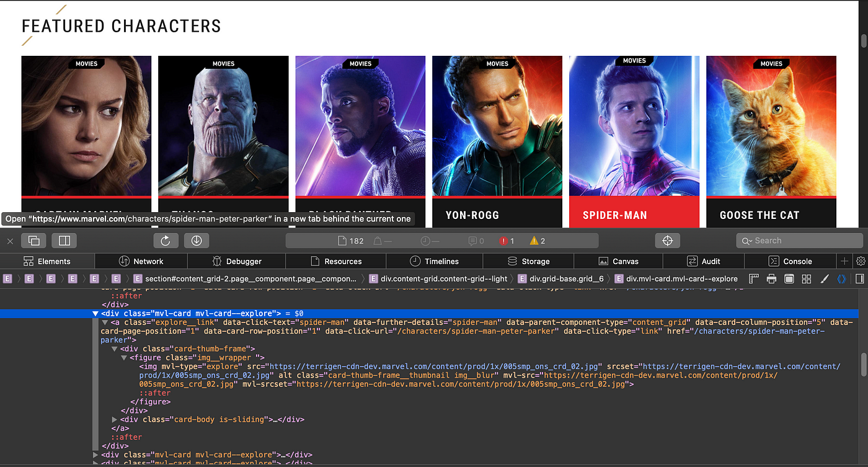Reload the inspected page
The image size is (868, 467).
point(166,241)
